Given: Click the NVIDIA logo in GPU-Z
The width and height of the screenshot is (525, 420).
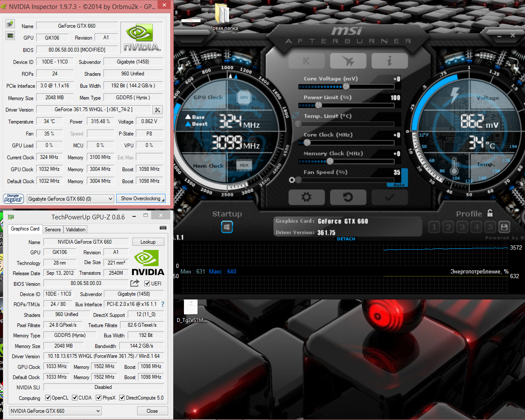Looking at the screenshot, I should pos(148,263).
